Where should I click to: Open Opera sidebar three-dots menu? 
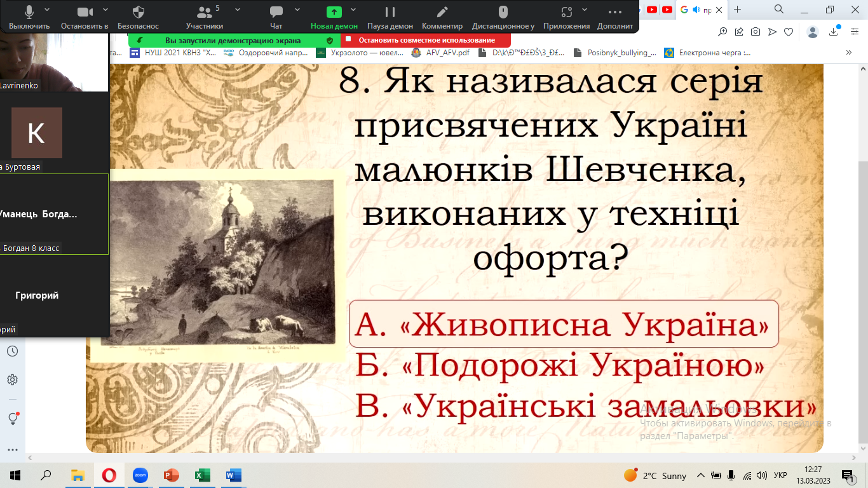12,449
